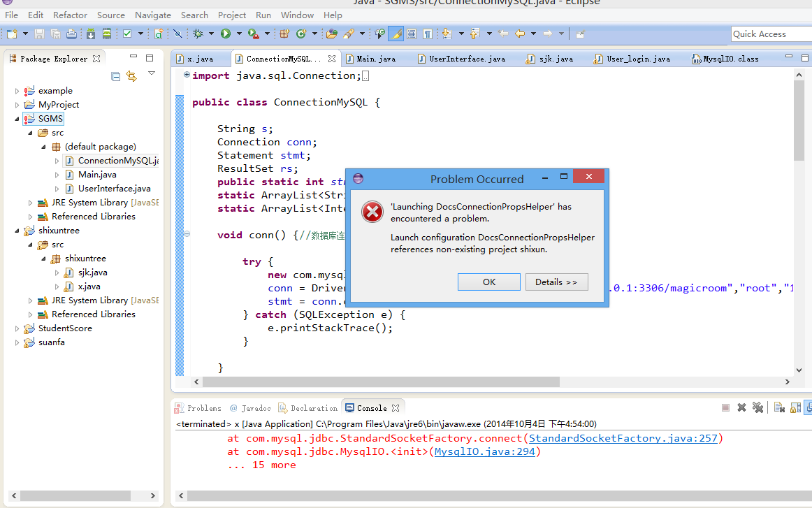Open the Refactor menu
The height and width of the screenshot is (508, 812).
(70, 15)
